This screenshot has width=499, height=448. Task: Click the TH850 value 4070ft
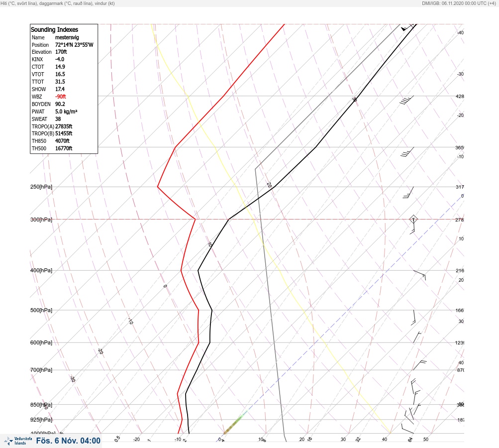62,141
